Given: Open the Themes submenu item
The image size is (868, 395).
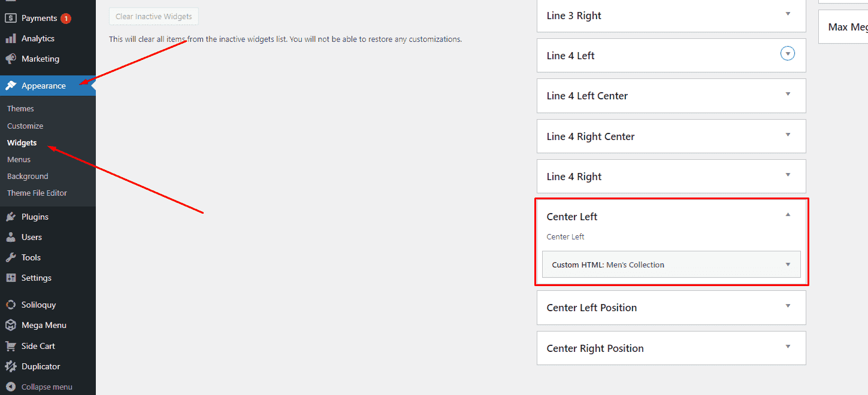Looking at the screenshot, I should (20, 108).
